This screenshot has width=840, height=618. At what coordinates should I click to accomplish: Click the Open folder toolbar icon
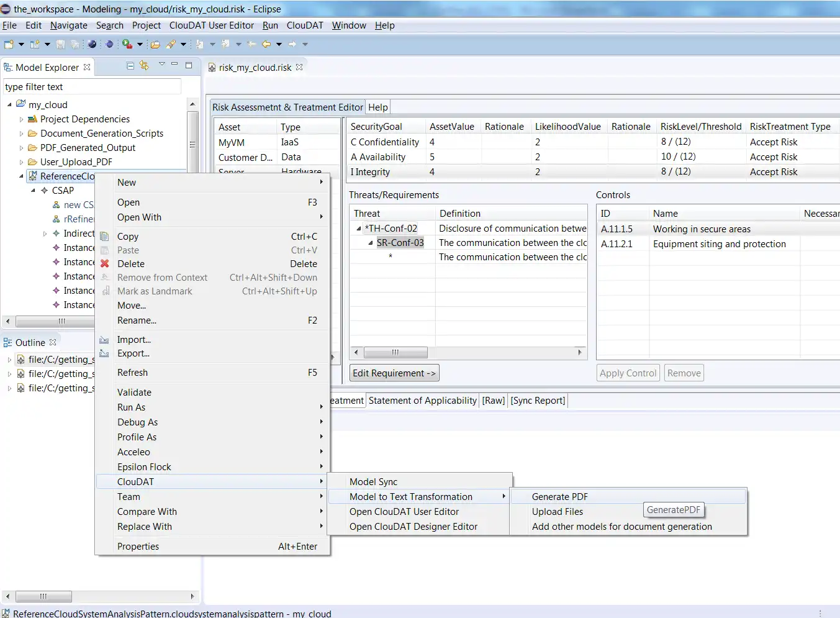click(x=155, y=44)
